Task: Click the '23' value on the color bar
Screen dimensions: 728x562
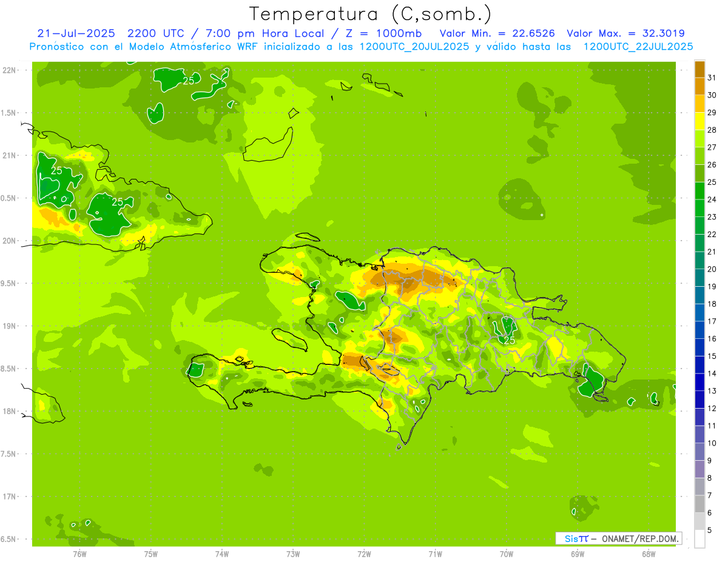Action: [x=712, y=217]
